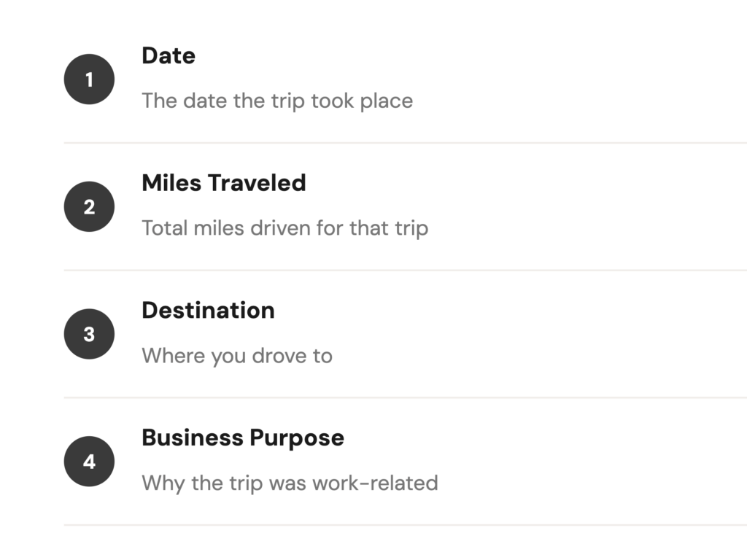Click "Why the trip was work-related" description
Viewport: 747px width, 560px height.
(290, 483)
